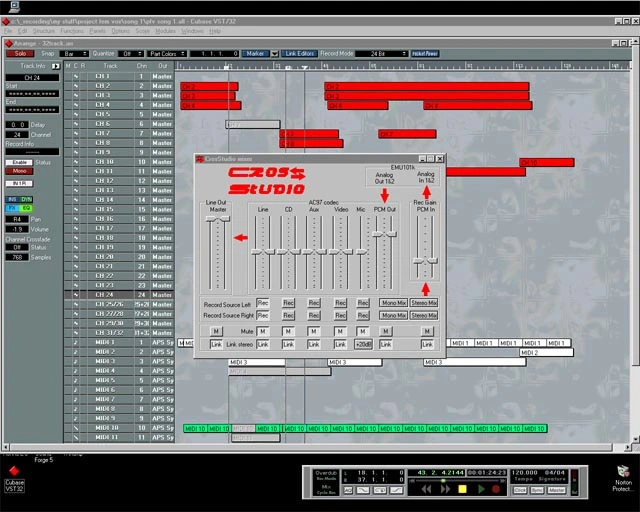Toggle the Enable status button in Track Info

click(19, 162)
